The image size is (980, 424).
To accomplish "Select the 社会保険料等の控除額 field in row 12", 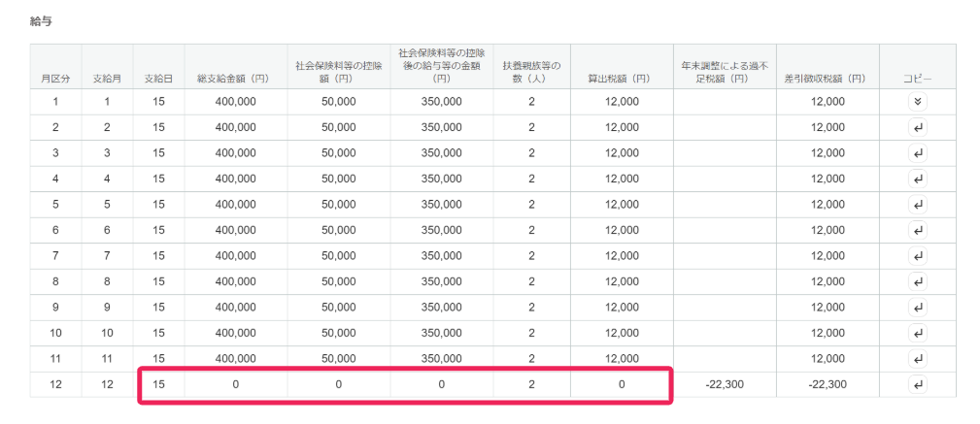I will tap(339, 384).
